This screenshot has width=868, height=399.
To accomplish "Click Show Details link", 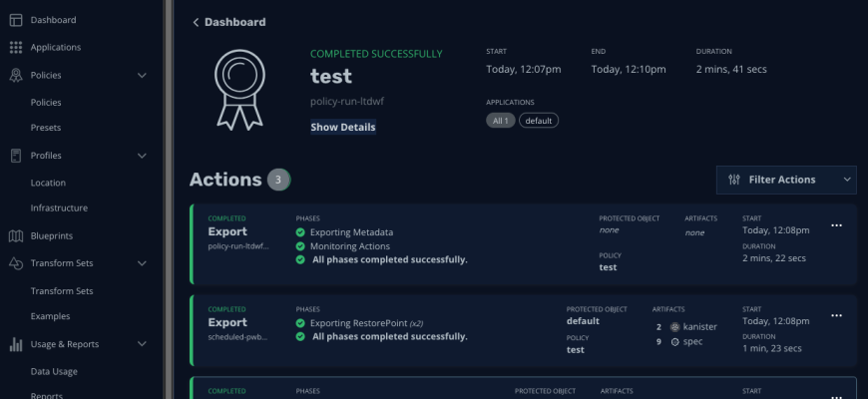I will [x=343, y=128].
